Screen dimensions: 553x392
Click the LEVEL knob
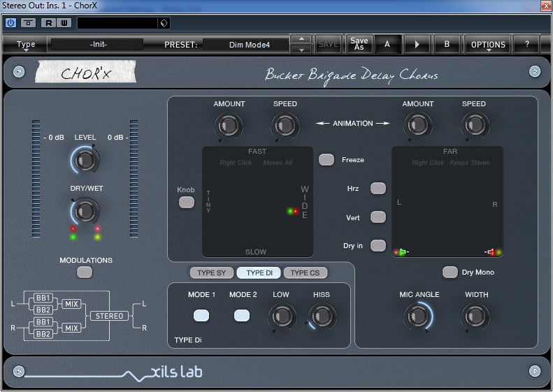click(85, 160)
